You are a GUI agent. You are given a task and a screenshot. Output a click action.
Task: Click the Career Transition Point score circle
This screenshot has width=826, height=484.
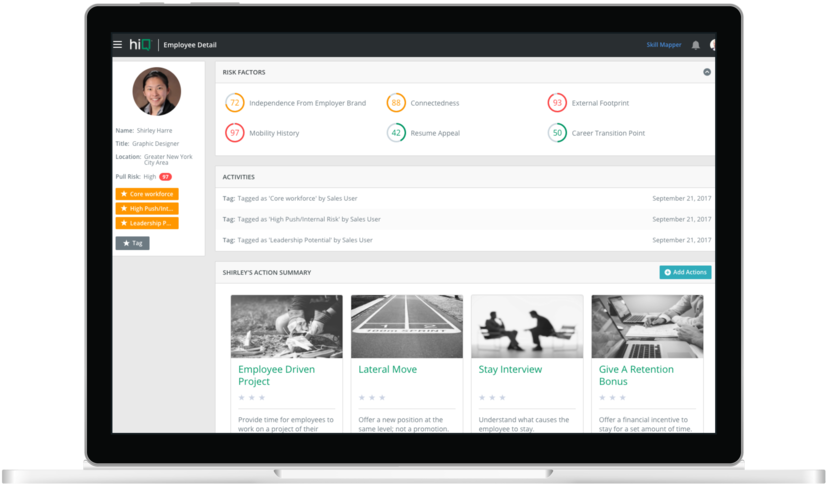(x=557, y=132)
